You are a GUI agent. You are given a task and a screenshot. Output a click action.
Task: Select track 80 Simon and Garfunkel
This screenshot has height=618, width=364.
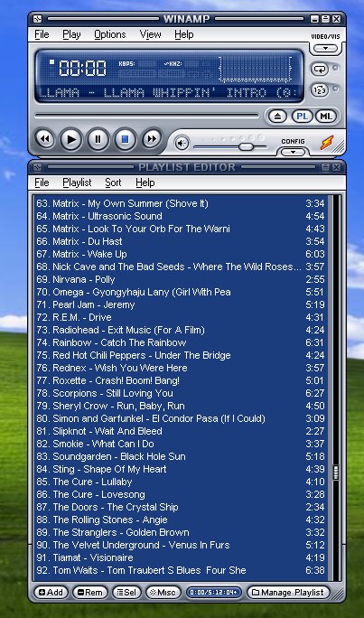[181, 418]
